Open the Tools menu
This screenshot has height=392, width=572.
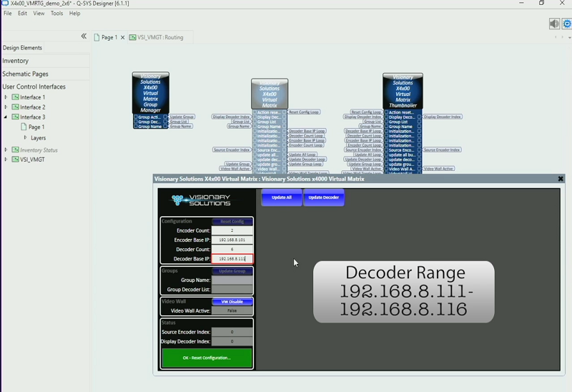[x=56, y=13]
